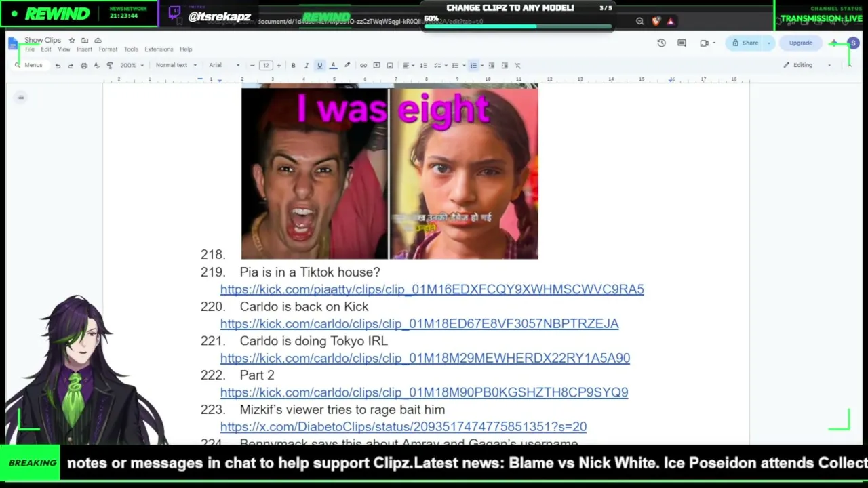Increase the paragraph indent

(x=505, y=66)
